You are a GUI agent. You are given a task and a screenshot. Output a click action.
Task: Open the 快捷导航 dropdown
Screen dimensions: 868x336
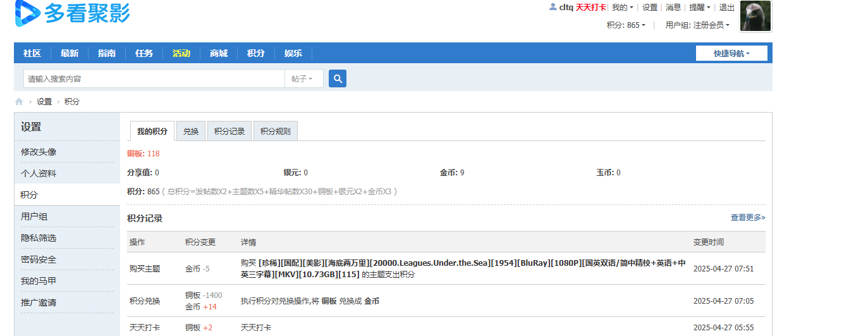(x=731, y=54)
